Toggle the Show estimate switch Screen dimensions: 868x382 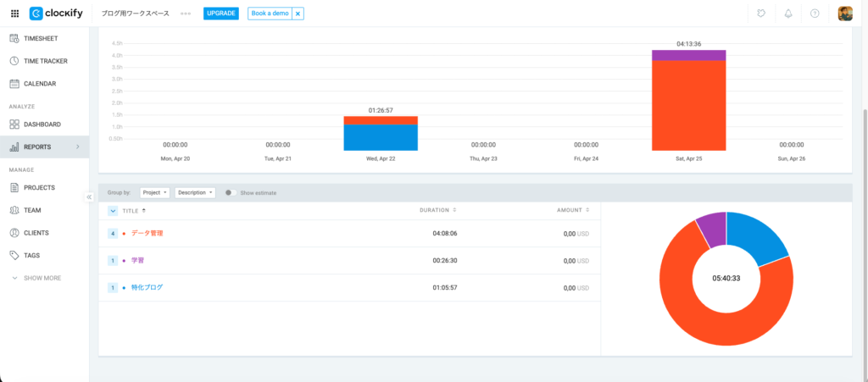pos(229,193)
